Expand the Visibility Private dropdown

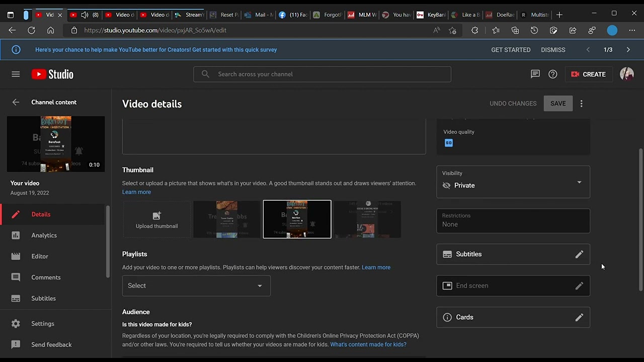coord(513,182)
